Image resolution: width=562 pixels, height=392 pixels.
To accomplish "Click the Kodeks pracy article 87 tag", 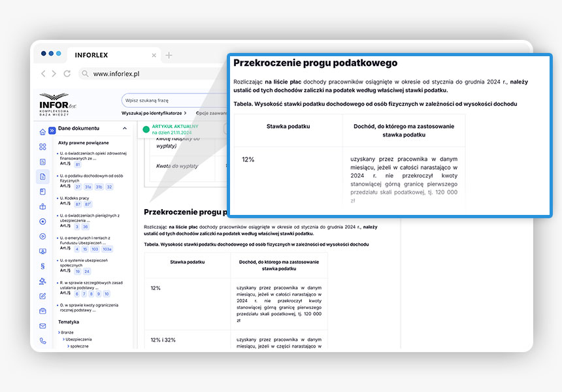I will [x=78, y=204].
